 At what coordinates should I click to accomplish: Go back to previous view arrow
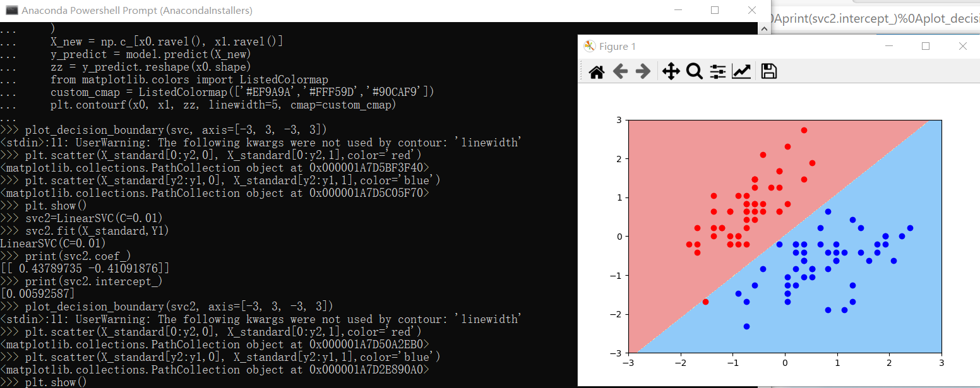(x=620, y=72)
